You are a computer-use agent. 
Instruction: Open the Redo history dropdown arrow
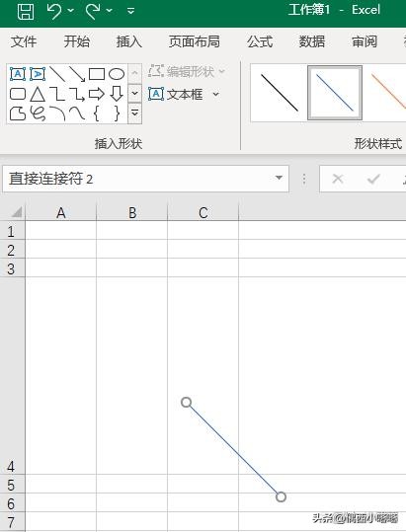(x=110, y=11)
